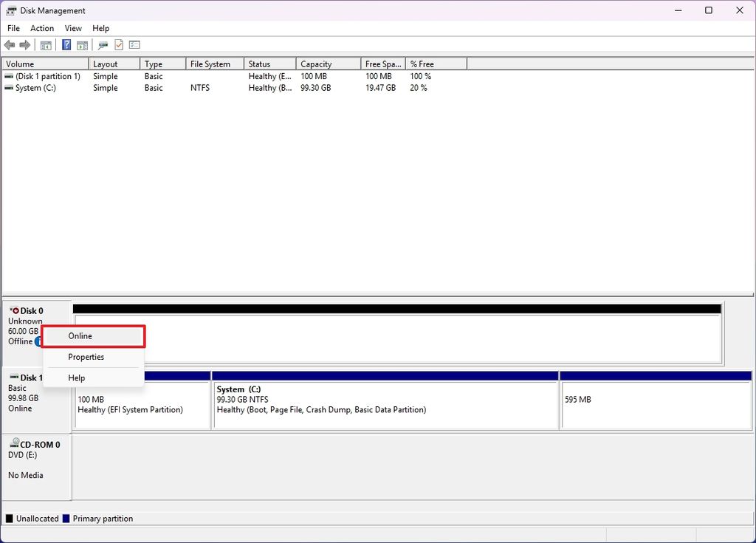
Task: Click Help in the Disk 0 context menu
Action: [75, 378]
